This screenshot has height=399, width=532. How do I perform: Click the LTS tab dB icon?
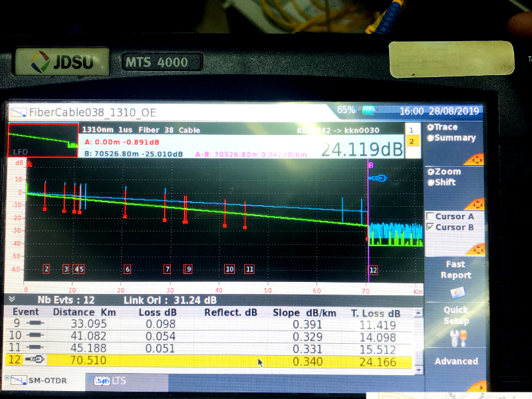(x=102, y=380)
